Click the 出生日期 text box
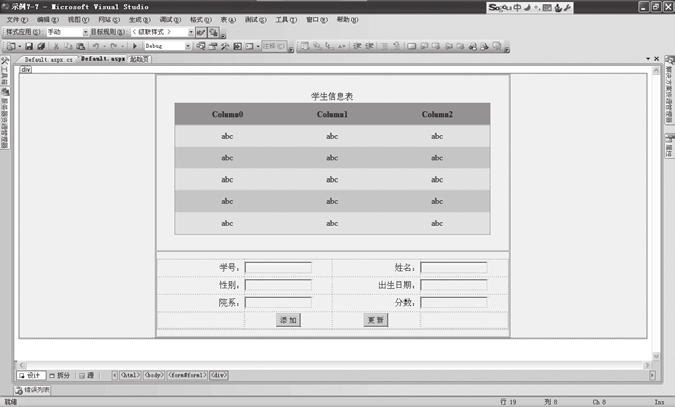The width and height of the screenshot is (675, 407). point(454,285)
